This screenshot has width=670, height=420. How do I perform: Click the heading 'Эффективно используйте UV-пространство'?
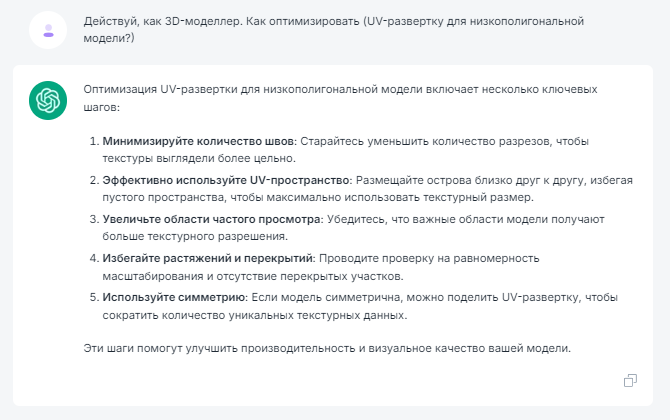point(226,180)
